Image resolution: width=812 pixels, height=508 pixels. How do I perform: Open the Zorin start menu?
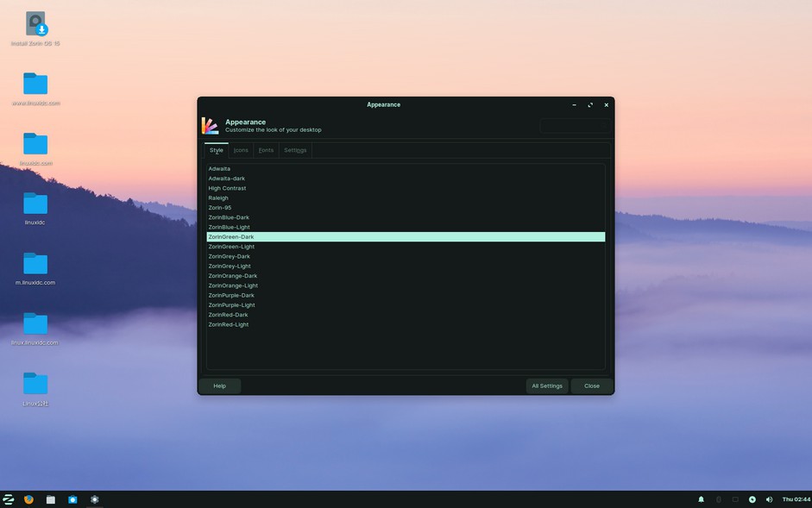8,499
